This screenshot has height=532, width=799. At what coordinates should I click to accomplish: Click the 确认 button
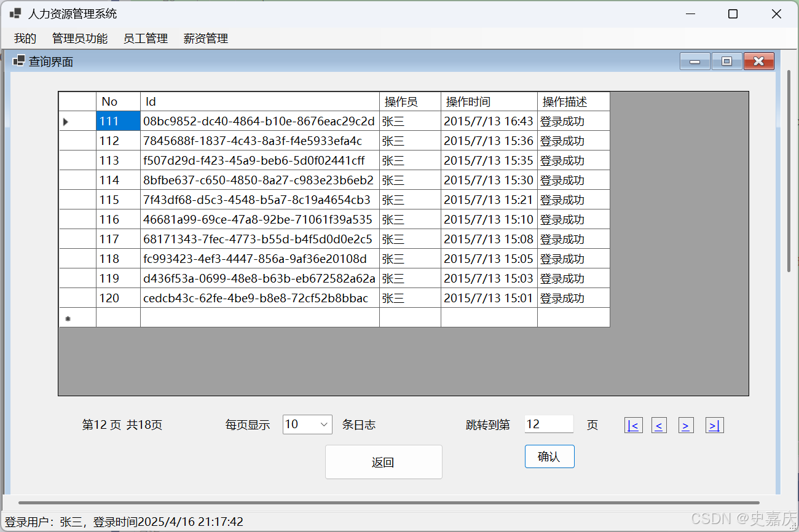pyautogui.click(x=549, y=456)
